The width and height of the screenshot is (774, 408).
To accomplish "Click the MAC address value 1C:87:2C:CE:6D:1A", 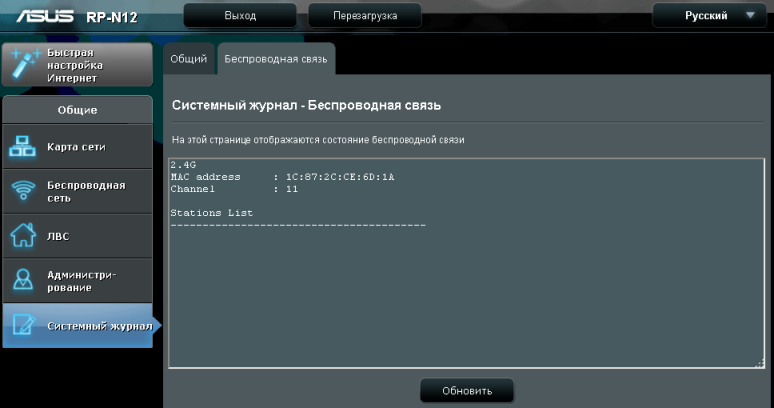I will click(340, 177).
